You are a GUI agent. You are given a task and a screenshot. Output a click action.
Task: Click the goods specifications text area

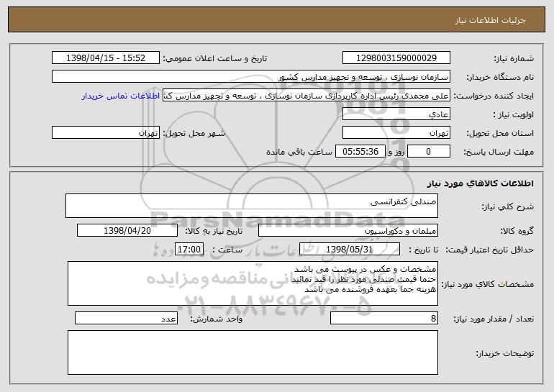(253, 283)
